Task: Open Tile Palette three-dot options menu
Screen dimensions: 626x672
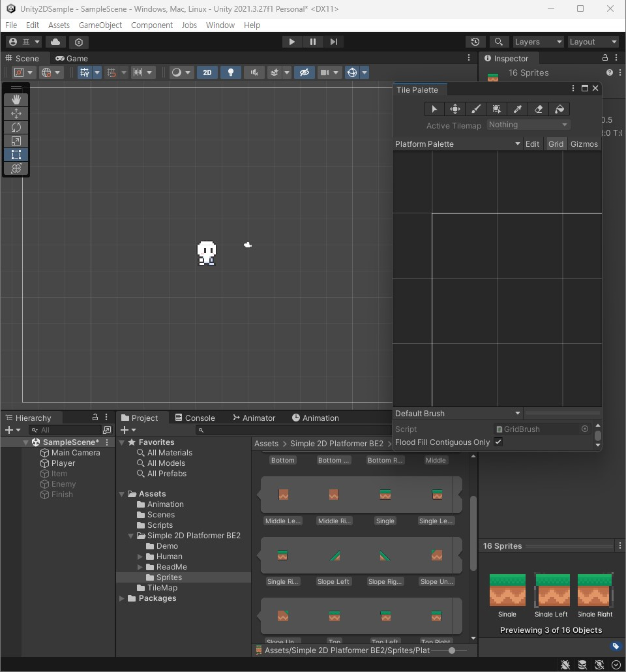Action: tap(573, 88)
